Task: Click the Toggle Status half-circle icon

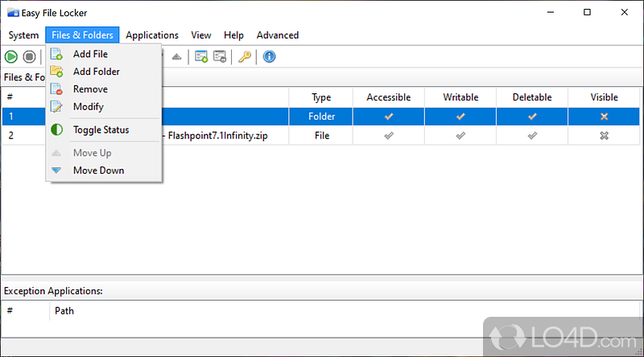Action: 56,129
